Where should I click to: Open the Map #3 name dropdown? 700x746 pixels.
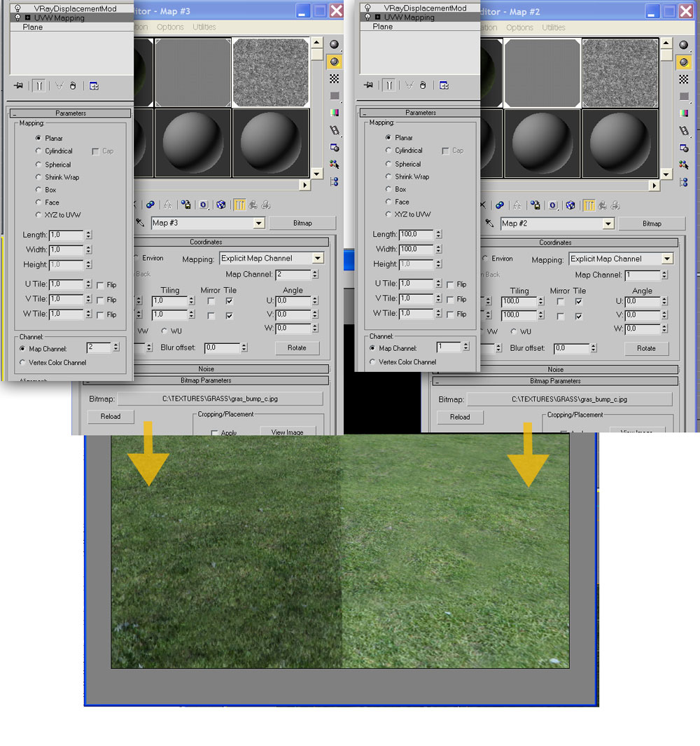[x=259, y=223]
